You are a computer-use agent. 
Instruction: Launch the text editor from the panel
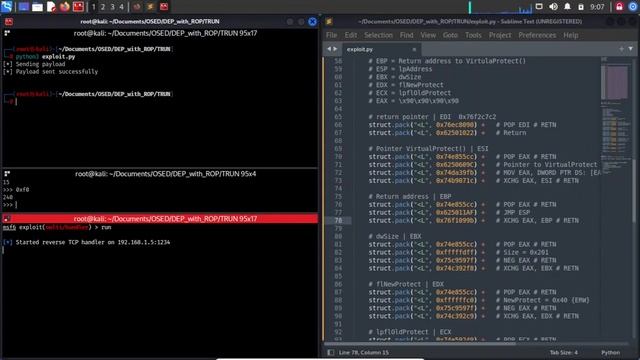pos(51,7)
